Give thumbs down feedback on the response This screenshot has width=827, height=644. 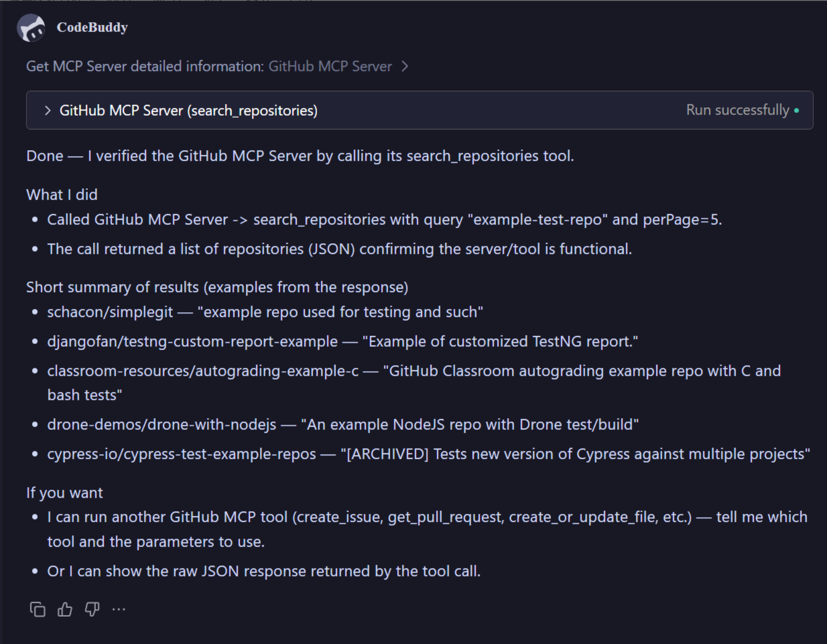(92, 610)
